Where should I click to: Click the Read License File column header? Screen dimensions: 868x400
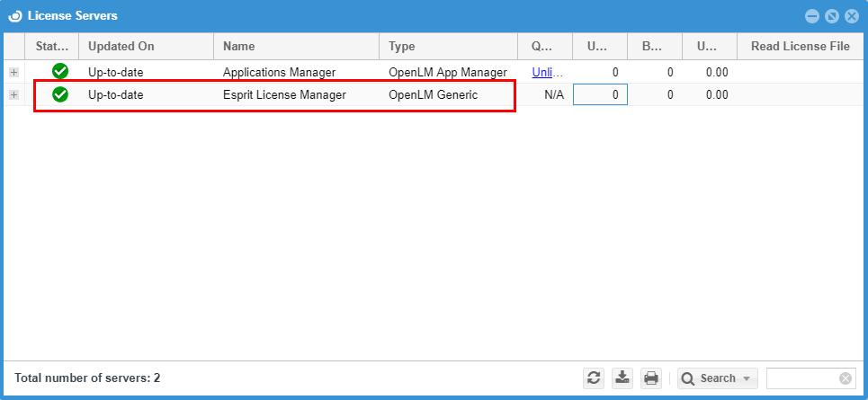coord(800,46)
